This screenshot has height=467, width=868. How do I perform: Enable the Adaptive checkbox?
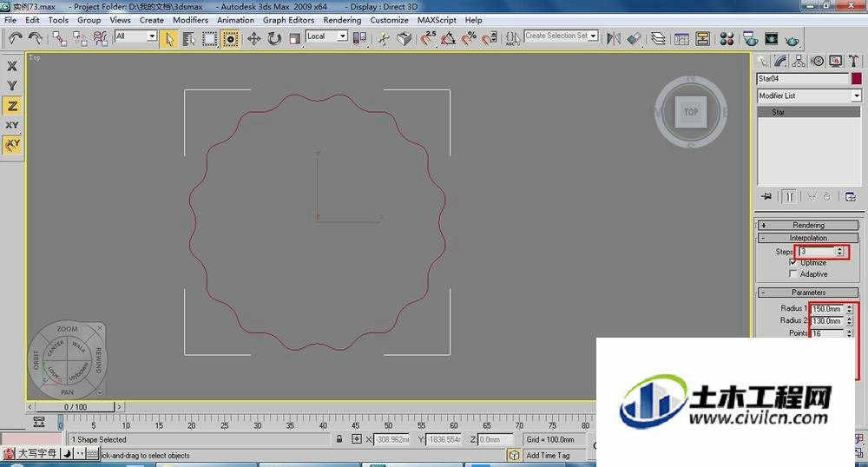coord(792,274)
